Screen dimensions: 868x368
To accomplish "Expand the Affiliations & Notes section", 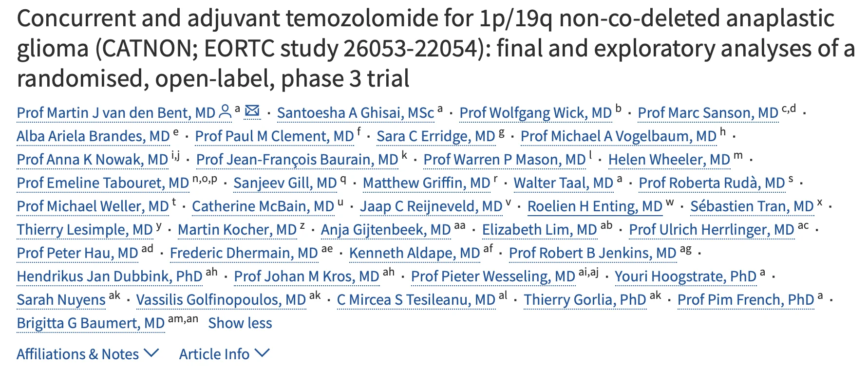I will 88,354.
